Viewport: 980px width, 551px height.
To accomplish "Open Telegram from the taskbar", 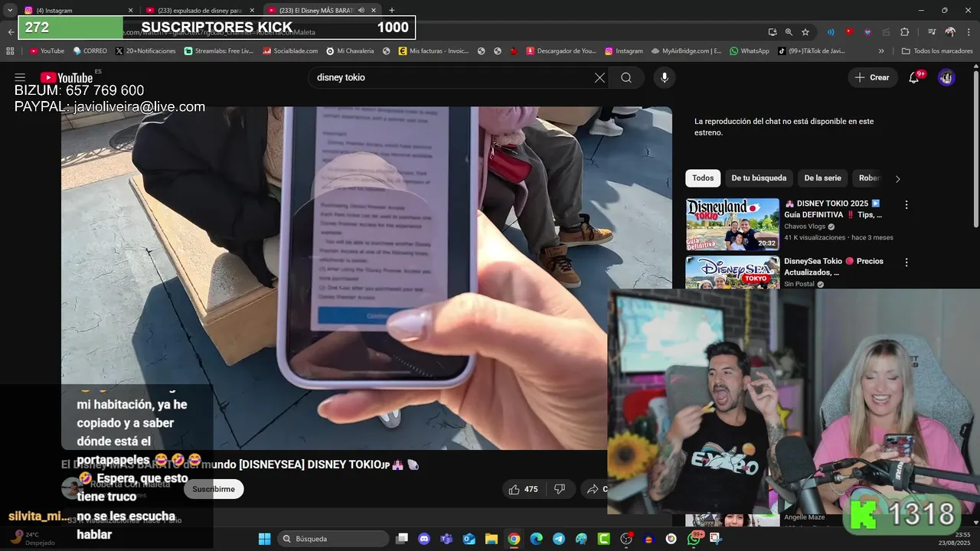I will (x=559, y=539).
